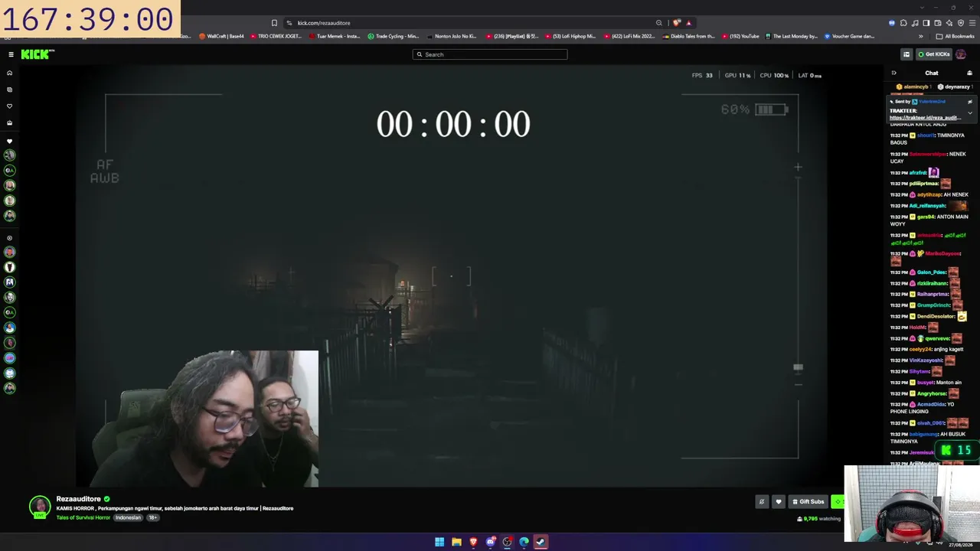Open the Trade Cycling bookmark

coord(393,36)
